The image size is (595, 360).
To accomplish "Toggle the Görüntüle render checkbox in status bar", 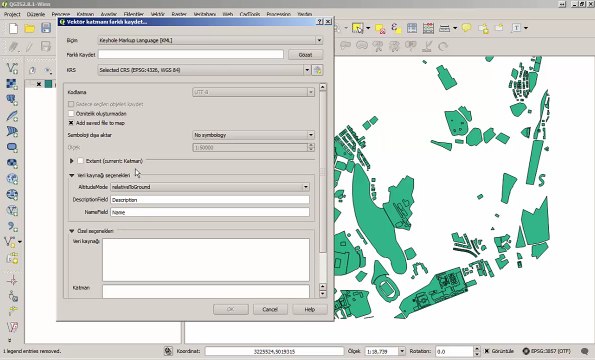I will coord(487,351).
